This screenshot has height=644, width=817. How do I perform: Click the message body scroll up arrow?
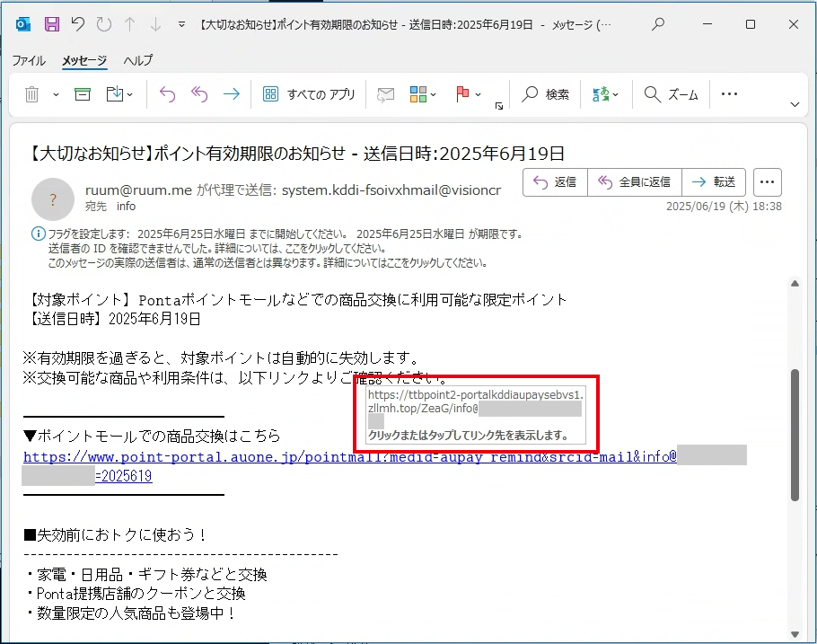tap(795, 284)
